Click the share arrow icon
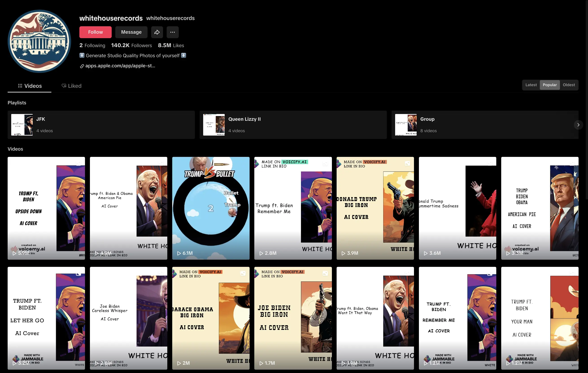The image size is (588, 373). (157, 32)
